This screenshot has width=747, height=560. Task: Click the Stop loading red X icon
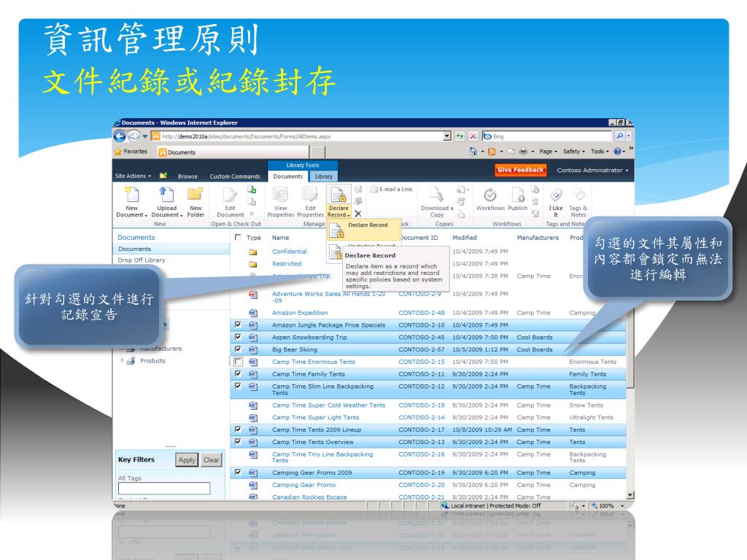pos(473,136)
